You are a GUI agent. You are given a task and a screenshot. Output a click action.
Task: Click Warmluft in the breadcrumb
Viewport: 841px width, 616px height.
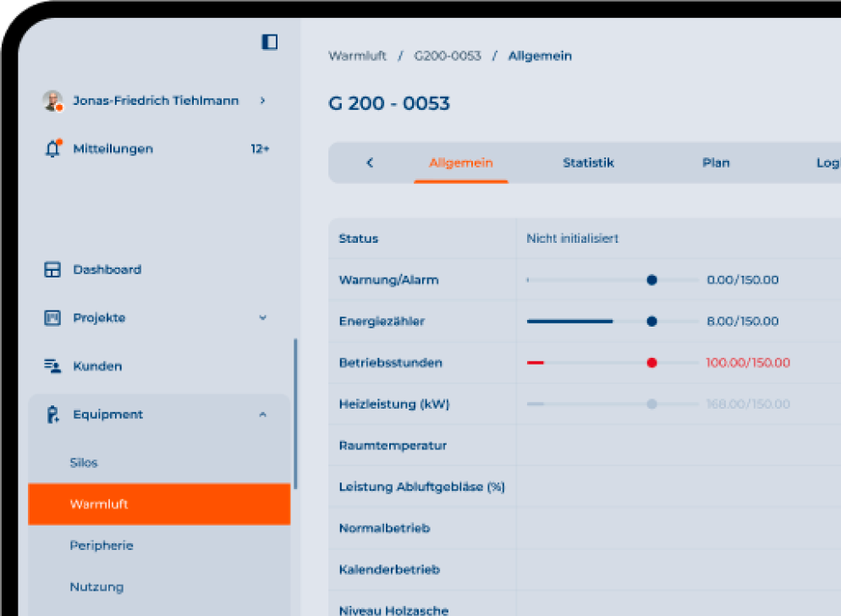[357, 56]
